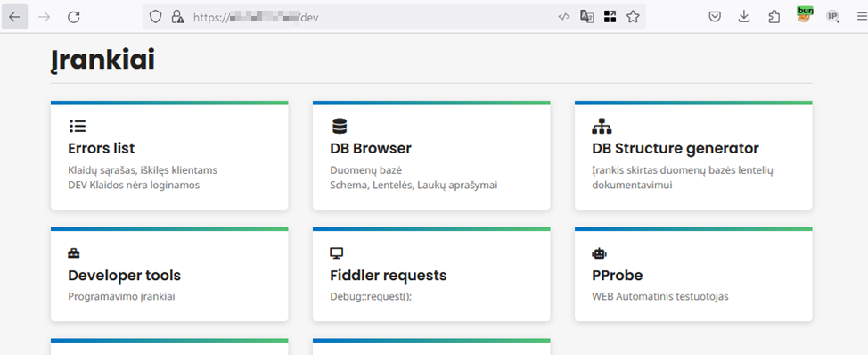Open the Developer tools title

click(x=125, y=276)
